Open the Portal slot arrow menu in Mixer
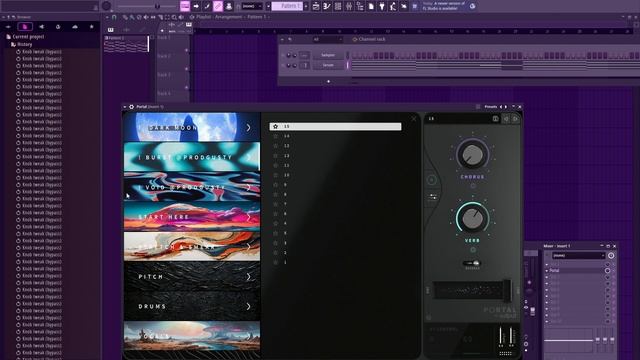The height and width of the screenshot is (360, 640). coord(547,270)
